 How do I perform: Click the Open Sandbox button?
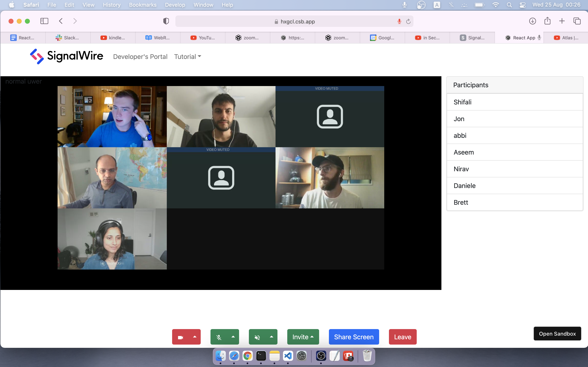557,334
